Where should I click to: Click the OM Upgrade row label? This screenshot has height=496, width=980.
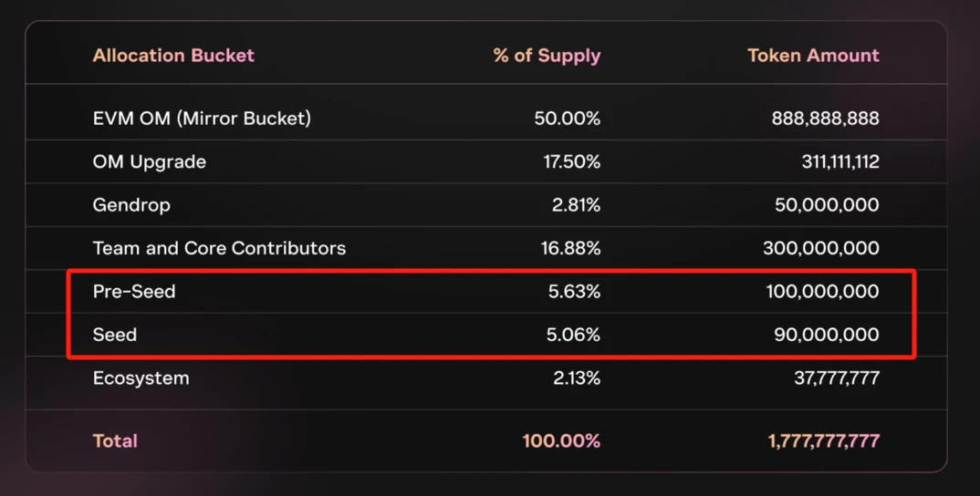pos(150,162)
